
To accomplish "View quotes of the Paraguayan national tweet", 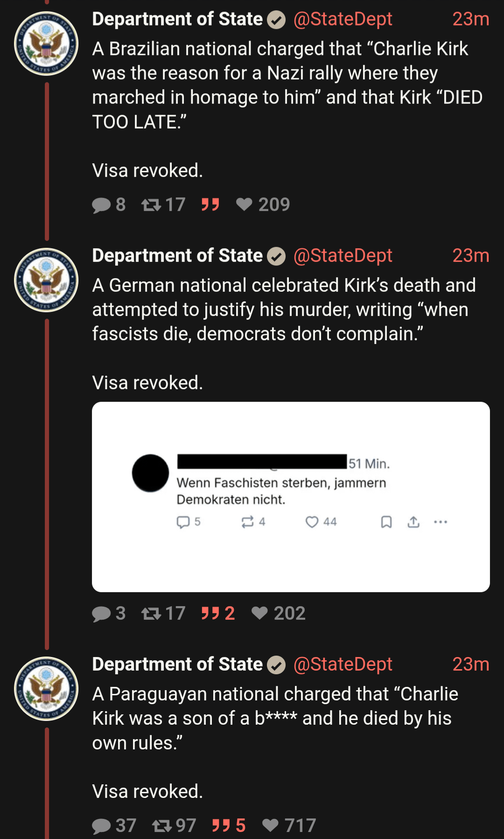I will pos(228,825).
